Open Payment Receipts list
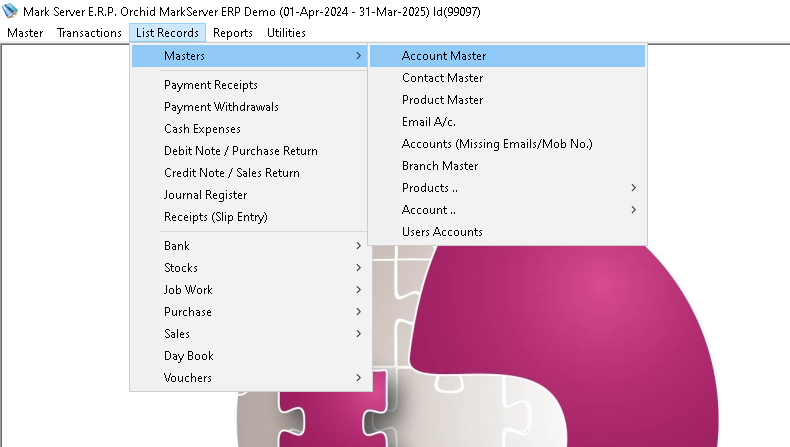 pyautogui.click(x=249, y=85)
